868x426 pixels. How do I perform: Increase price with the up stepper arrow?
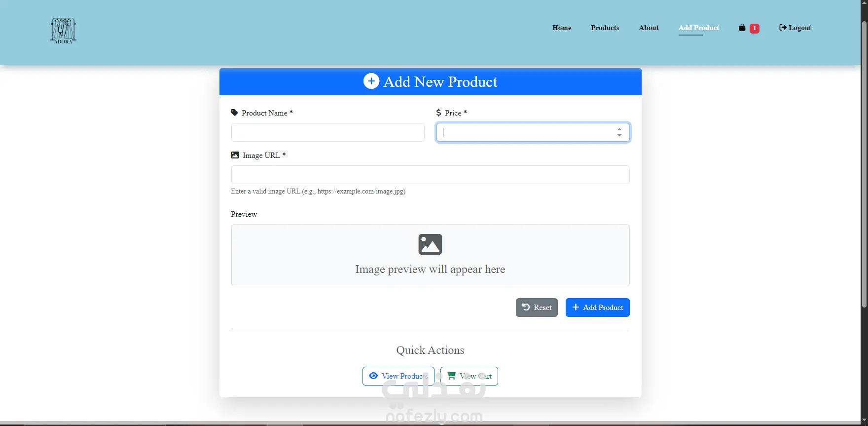619,129
